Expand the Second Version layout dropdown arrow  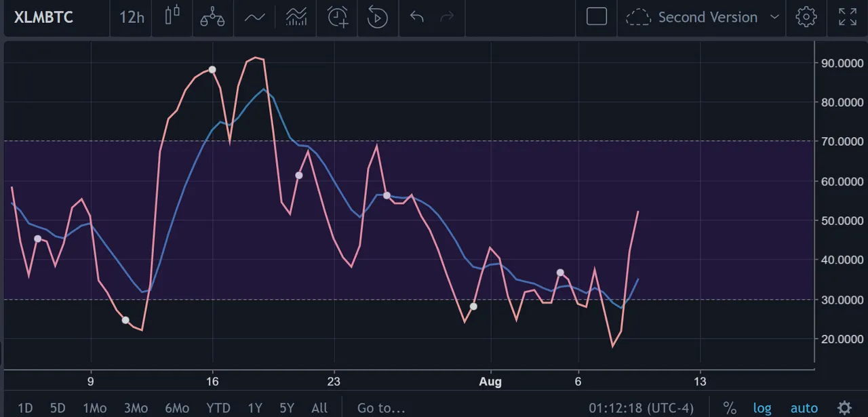774,17
